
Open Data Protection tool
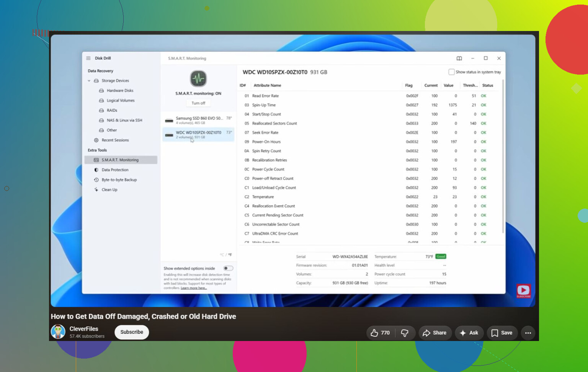(115, 170)
